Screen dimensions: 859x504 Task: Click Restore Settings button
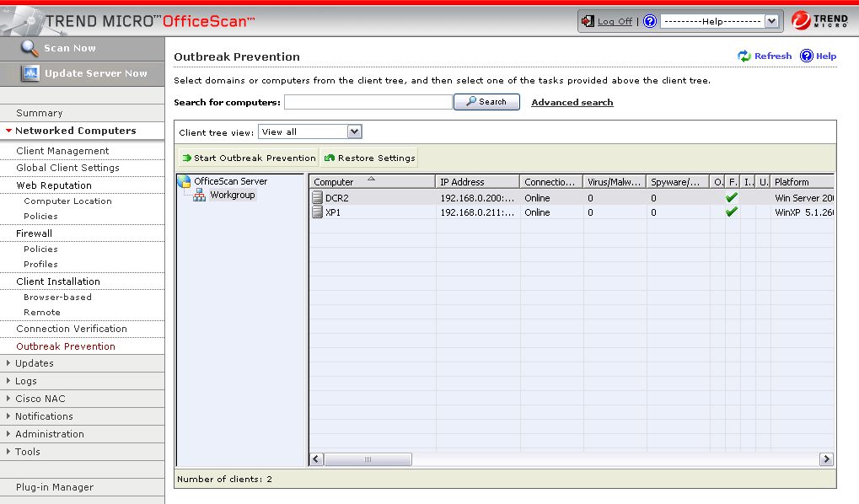(369, 158)
